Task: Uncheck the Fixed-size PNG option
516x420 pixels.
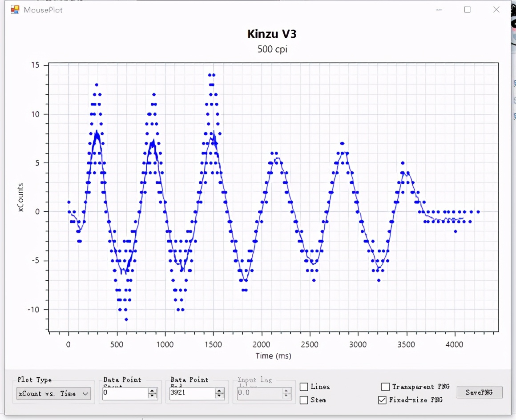Action: coord(382,400)
